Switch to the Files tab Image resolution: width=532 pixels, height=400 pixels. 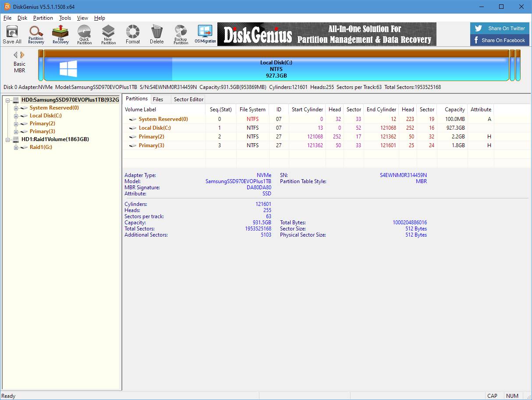158,99
